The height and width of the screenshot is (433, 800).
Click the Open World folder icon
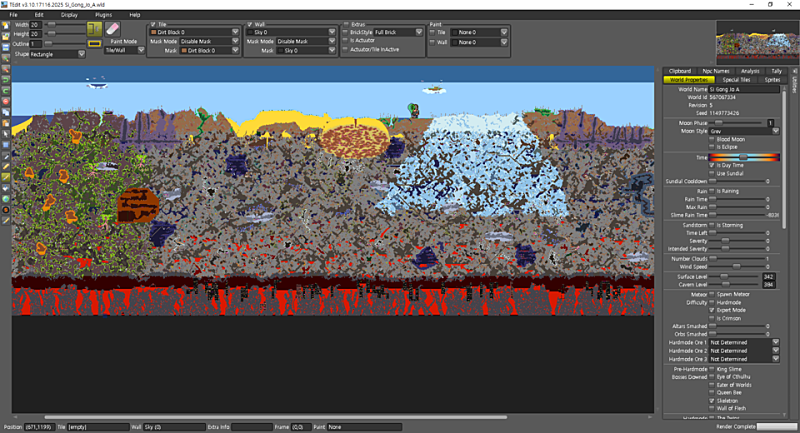click(x=6, y=36)
